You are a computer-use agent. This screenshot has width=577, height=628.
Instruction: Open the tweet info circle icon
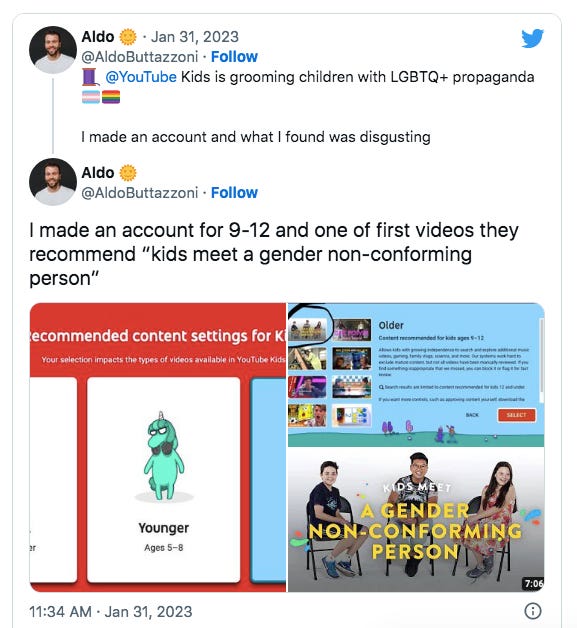(533, 611)
